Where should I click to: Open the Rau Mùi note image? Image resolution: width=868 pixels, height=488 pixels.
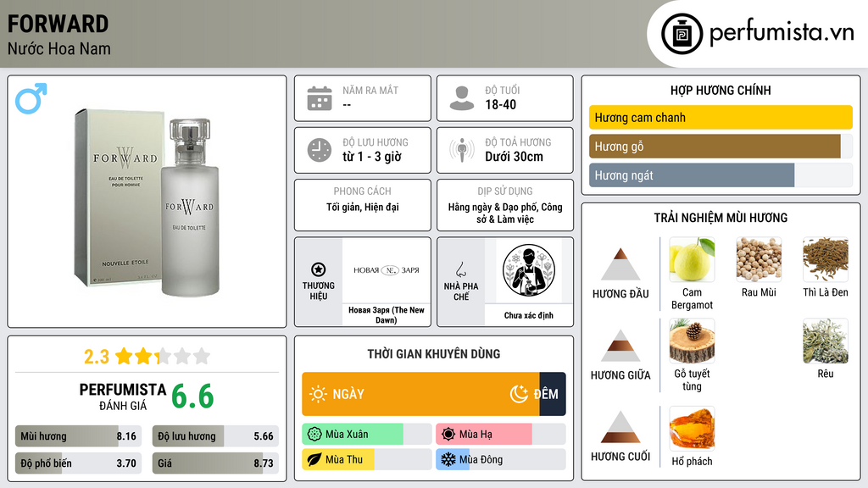pos(759,260)
